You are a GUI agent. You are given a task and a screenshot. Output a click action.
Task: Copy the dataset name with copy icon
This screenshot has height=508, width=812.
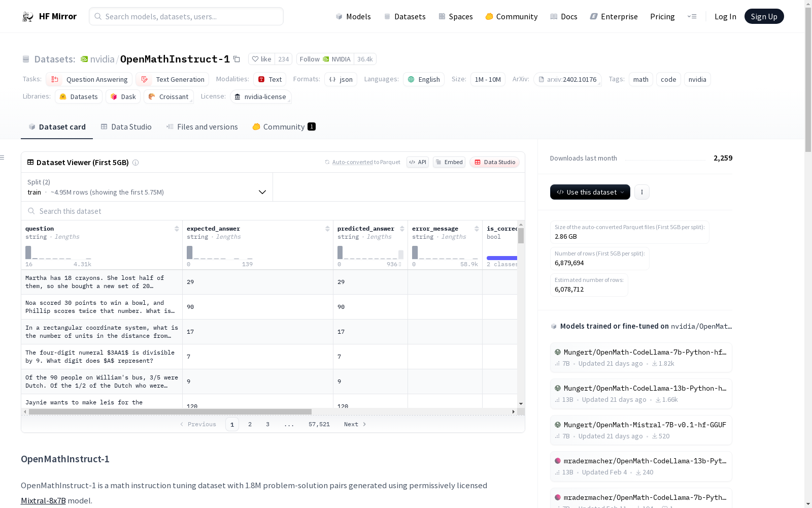(x=236, y=59)
